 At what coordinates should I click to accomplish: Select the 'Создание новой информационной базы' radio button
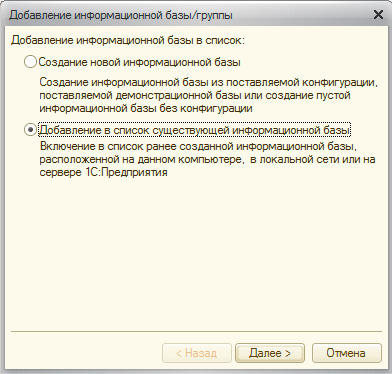[30, 62]
